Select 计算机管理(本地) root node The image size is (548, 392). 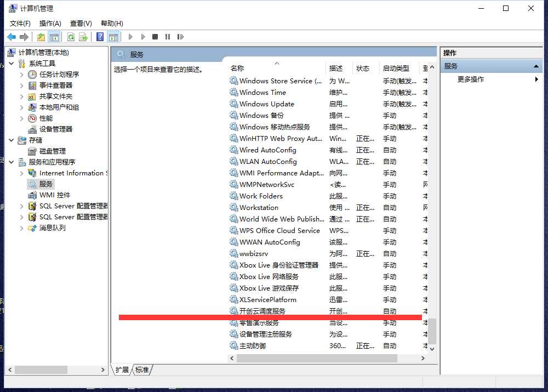point(44,53)
